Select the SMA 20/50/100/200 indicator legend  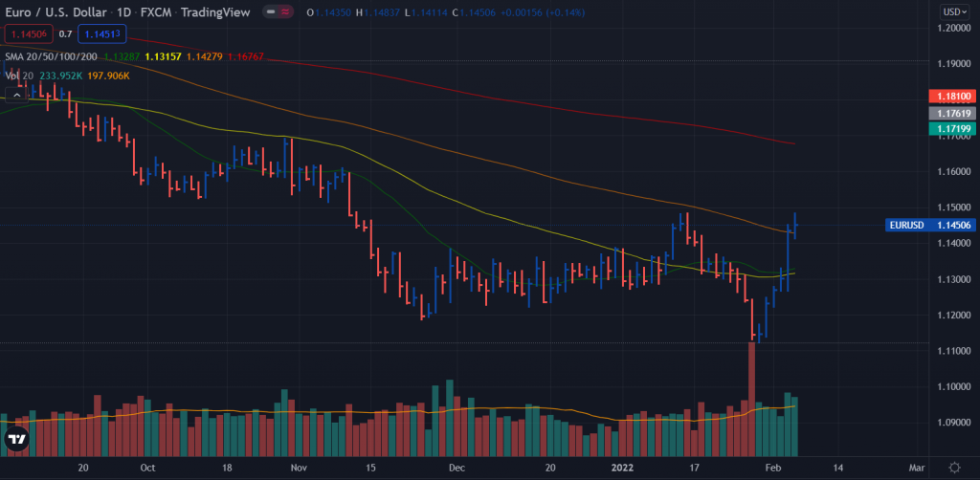coord(51,56)
